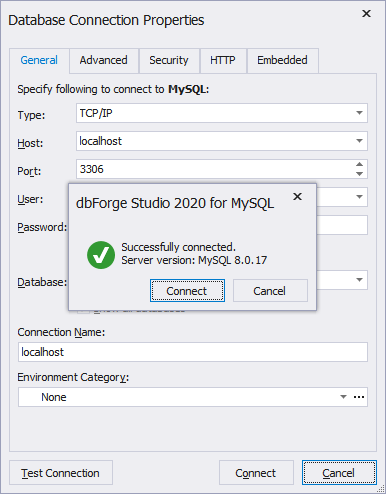Close the Database Connection Properties dialog
Screen dimensions: 386x494
(366, 14)
